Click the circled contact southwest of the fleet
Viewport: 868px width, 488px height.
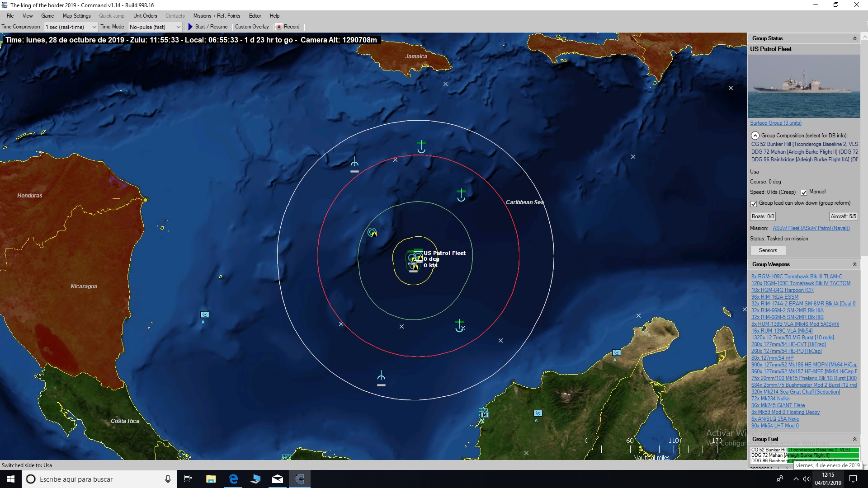[x=372, y=232]
